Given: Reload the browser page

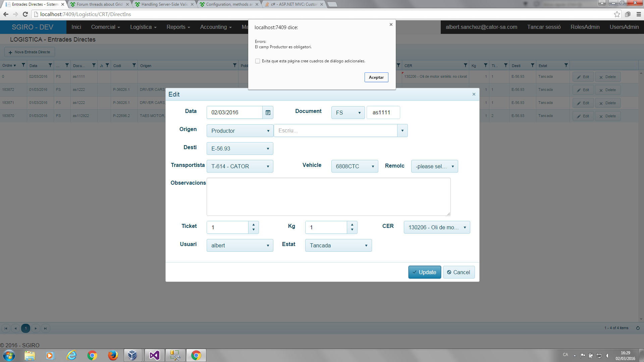Looking at the screenshot, I should (25, 14).
